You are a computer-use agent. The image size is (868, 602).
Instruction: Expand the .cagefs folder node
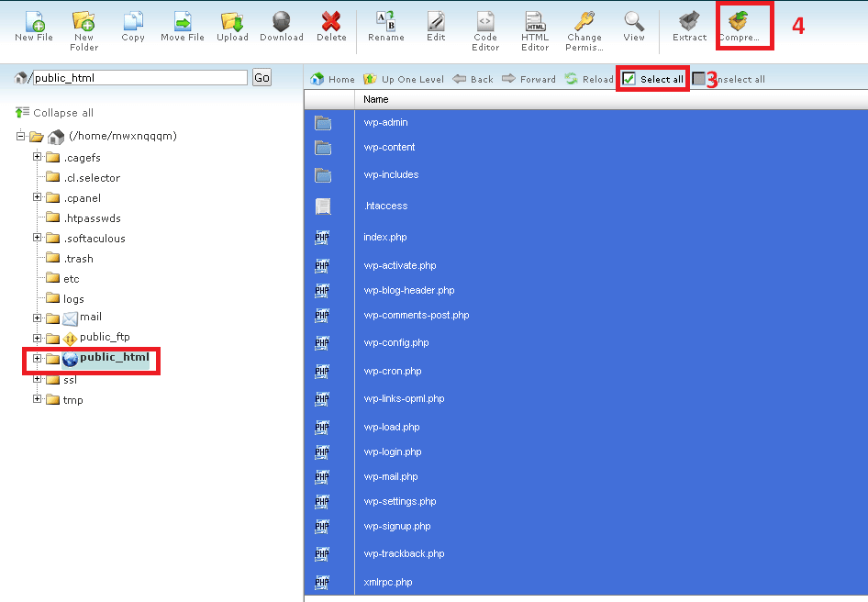38,157
